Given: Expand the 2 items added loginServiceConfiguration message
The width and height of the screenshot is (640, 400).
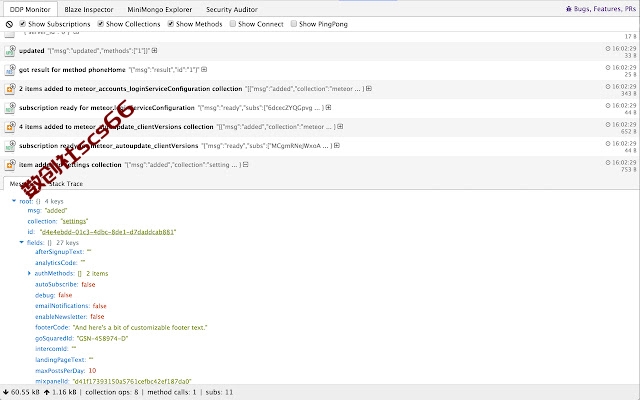Looking at the screenshot, I should 369,89.
